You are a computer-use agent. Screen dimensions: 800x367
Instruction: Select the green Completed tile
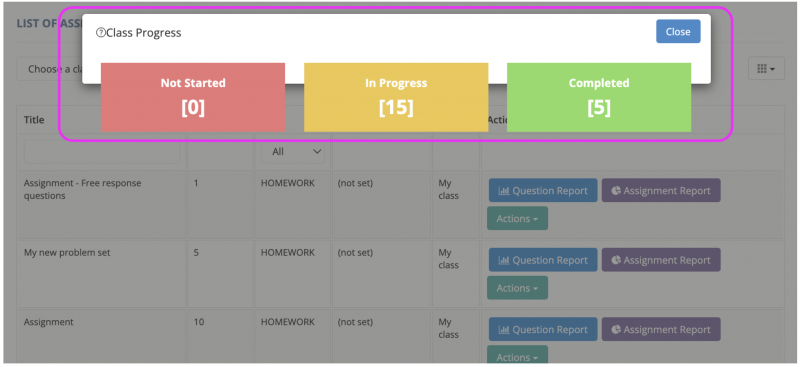coord(599,97)
